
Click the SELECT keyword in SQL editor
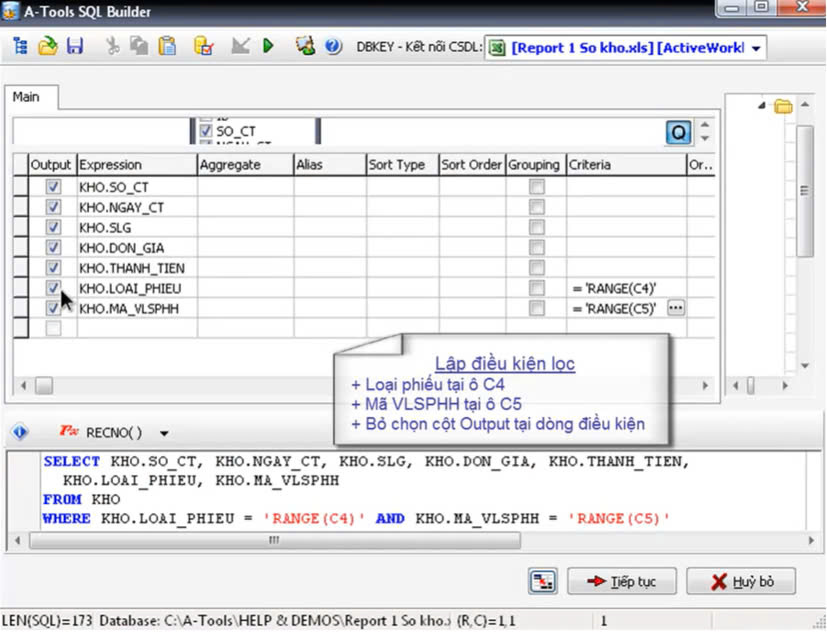pos(72,461)
